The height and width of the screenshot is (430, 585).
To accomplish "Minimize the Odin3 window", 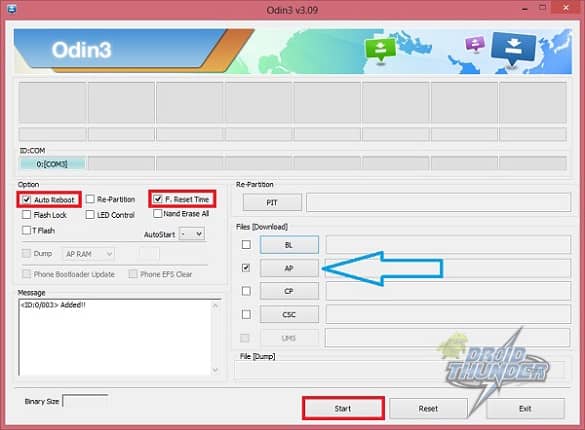I will (x=525, y=9).
